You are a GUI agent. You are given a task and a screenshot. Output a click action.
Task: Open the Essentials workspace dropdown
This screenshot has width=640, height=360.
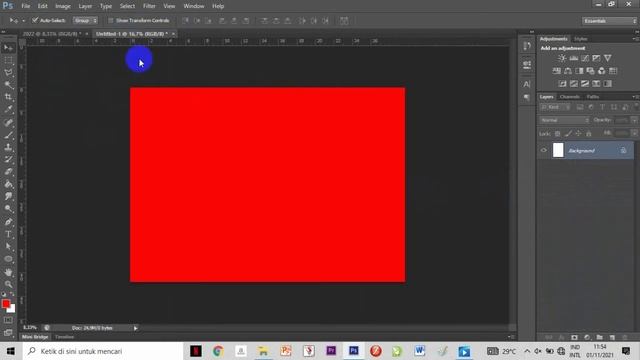[609, 21]
